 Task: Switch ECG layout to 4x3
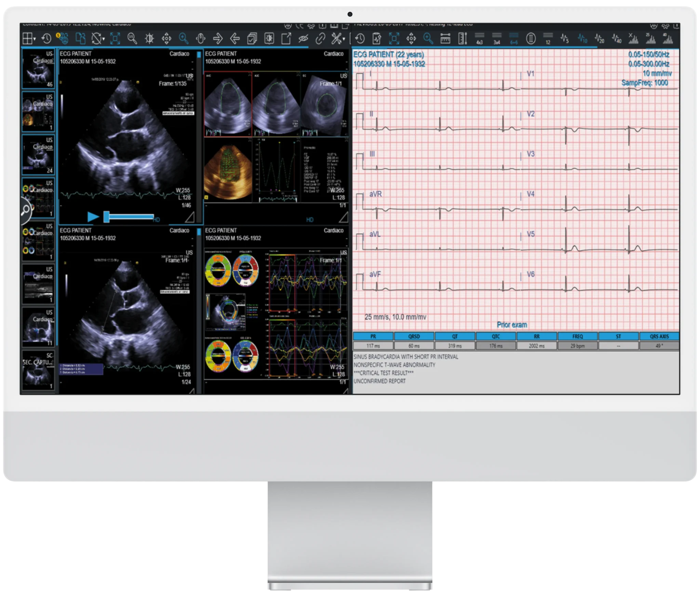(480, 38)
